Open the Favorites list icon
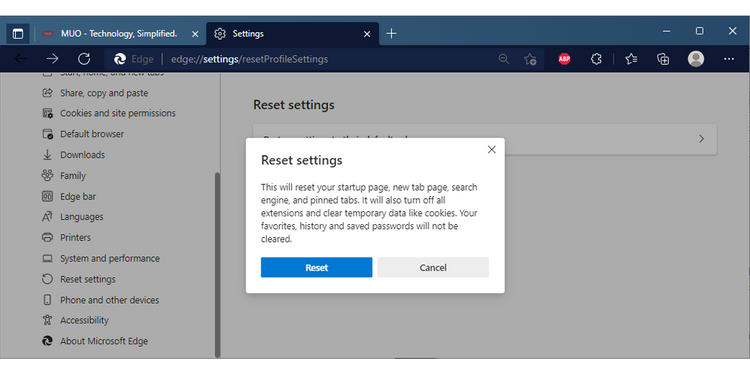The image size is (750, 375). 631,59
